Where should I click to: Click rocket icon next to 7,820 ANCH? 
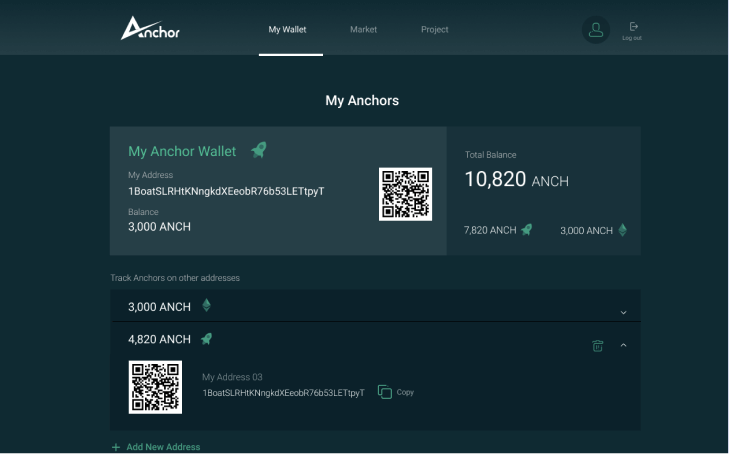pos(526,230)
